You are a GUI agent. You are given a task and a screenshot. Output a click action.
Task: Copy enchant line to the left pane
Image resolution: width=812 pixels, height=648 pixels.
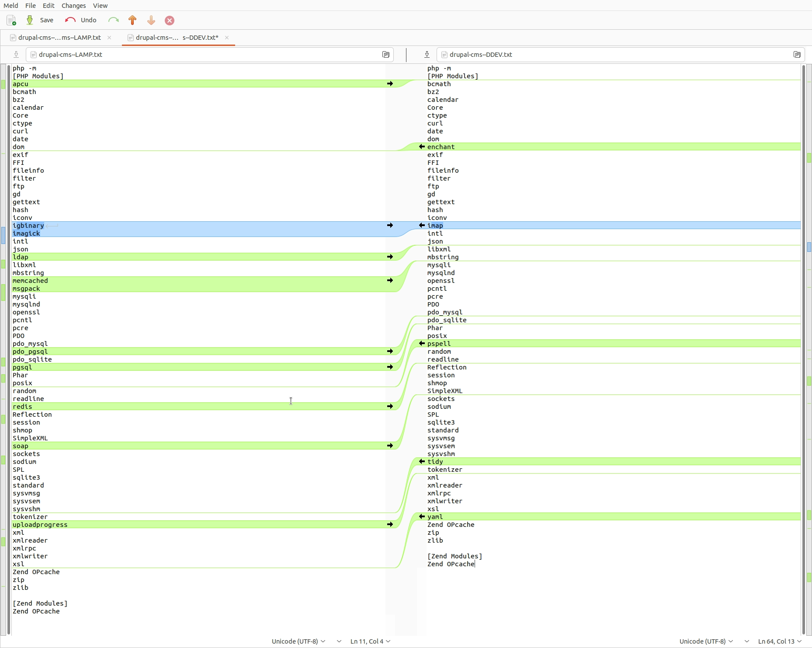(422, 147)
